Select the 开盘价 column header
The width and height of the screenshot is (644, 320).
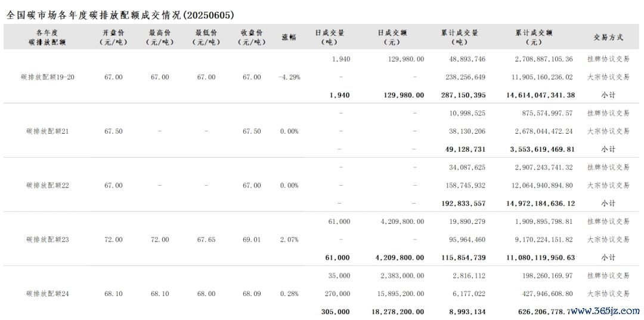[x=113, y=37]
